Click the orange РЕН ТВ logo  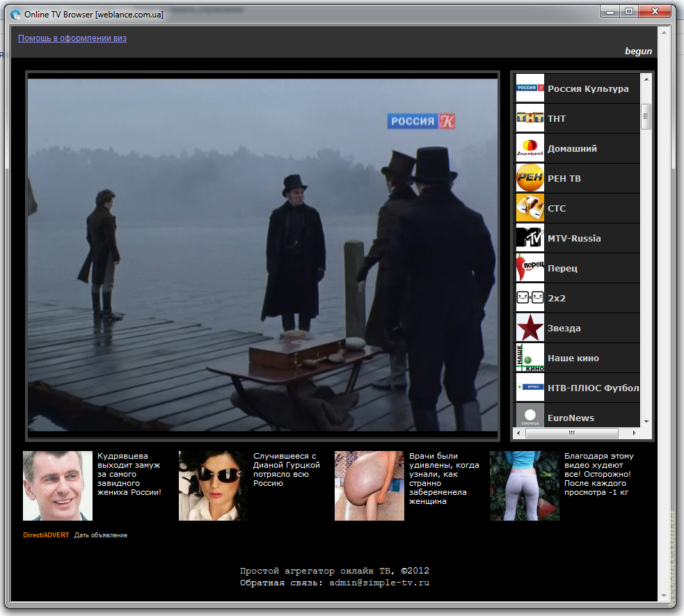pyautogui.click(x=530, y=178)
